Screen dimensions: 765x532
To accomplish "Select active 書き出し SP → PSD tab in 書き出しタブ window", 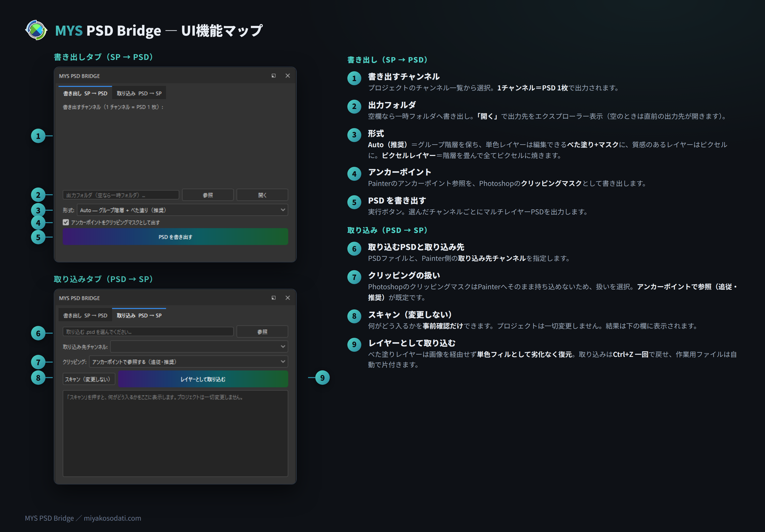I will click(85, 93).
